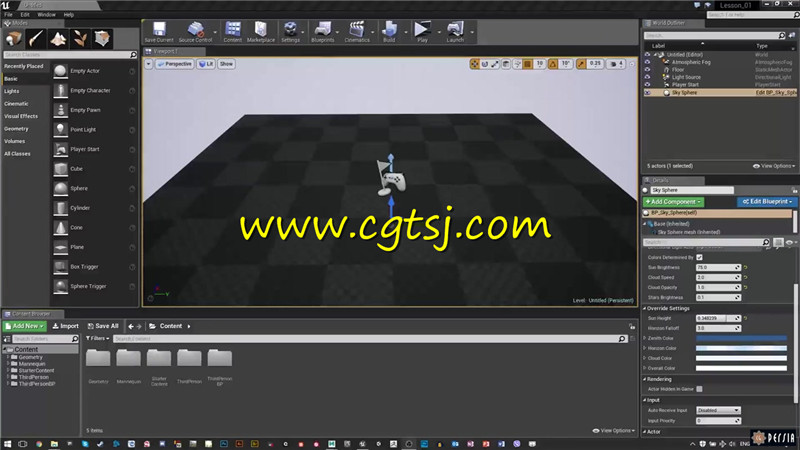The height and width of the screenshot is (450, 800).
Task: Open the Cinematics toolbar icon
Action: 357,32
